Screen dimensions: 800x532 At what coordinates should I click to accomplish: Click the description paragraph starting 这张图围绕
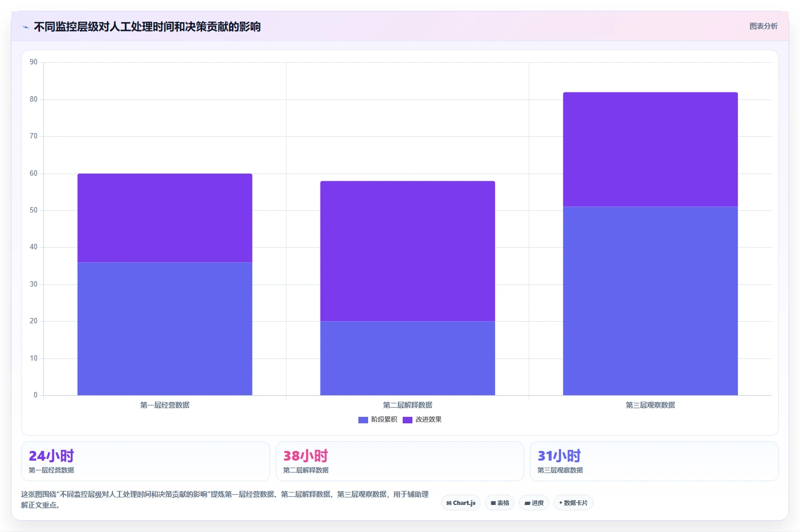pos(225,500)
